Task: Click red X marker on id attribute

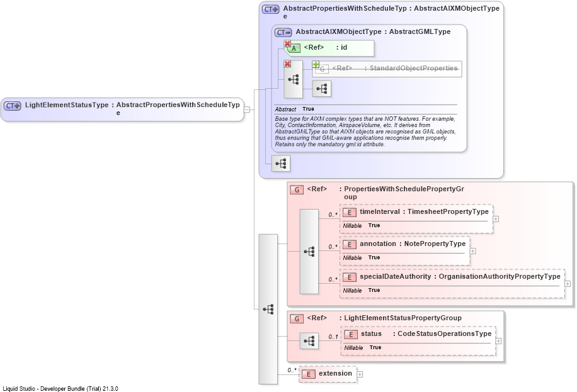Action: [x=287, y=43]
